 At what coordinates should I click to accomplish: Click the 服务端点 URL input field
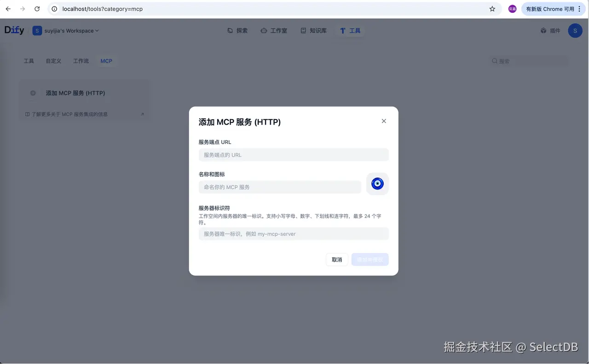293,155
